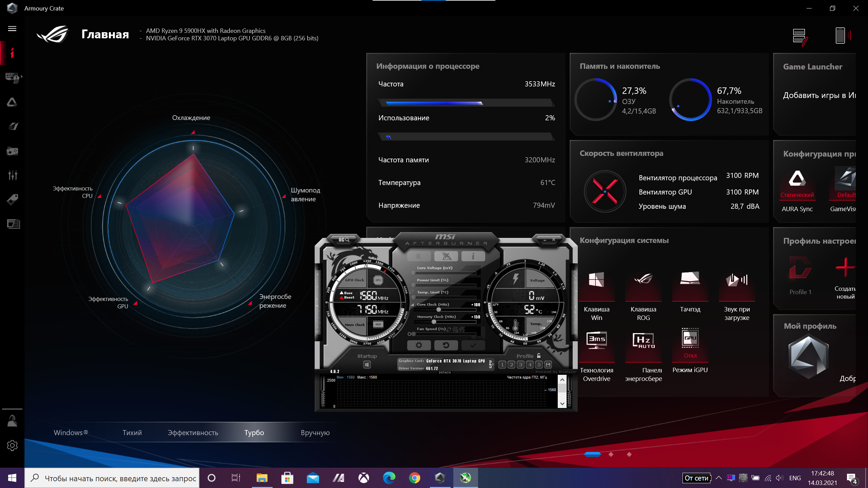
Task: Click the Windows taskbar search box
Action: (112, 478)
